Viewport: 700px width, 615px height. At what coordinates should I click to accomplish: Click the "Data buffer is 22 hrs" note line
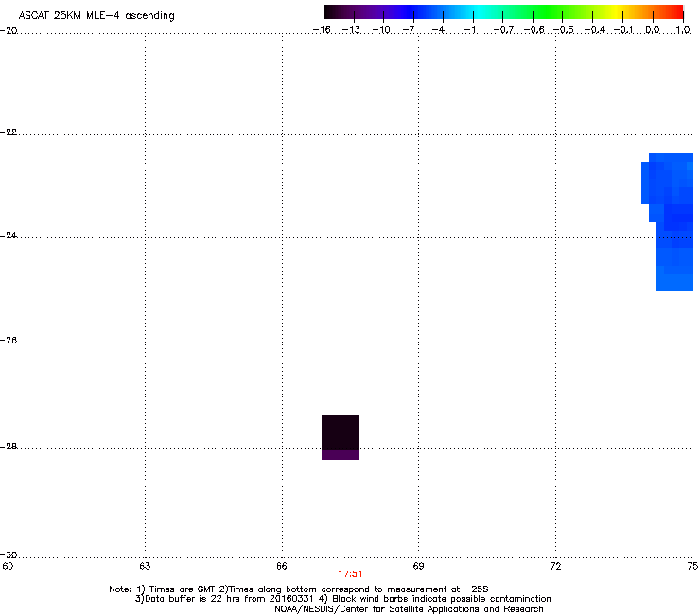pos(342,599)
